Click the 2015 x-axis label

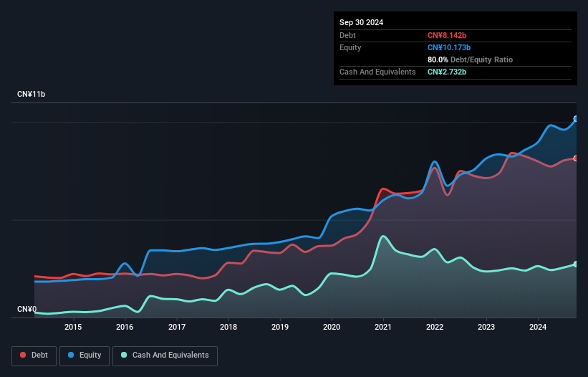[x=73, y=327]
